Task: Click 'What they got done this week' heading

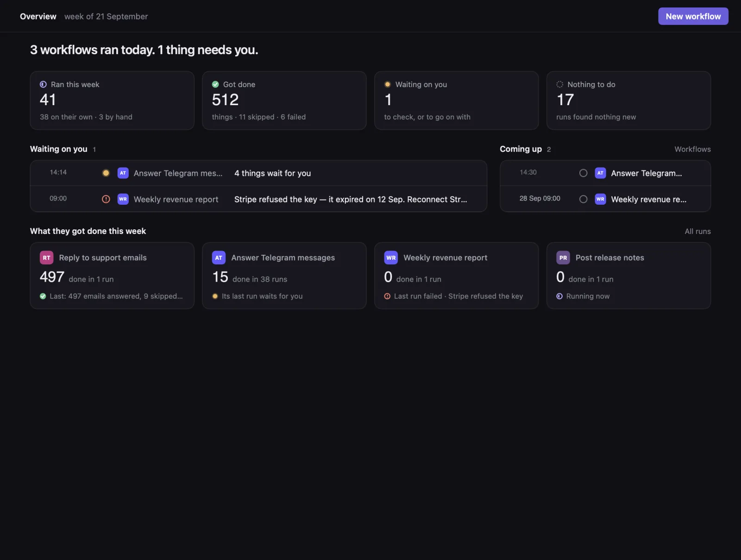Action: pos(88,231)
